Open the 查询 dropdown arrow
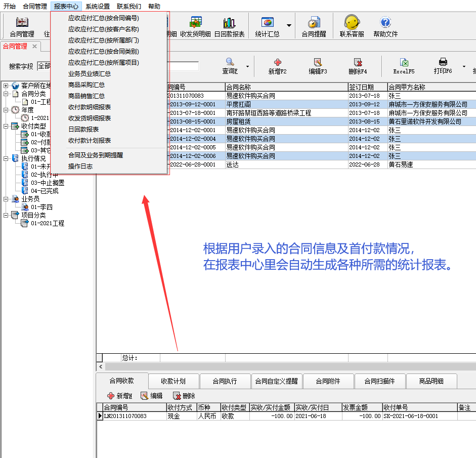Screen dimensions: 476x458 tap(248, 66)
